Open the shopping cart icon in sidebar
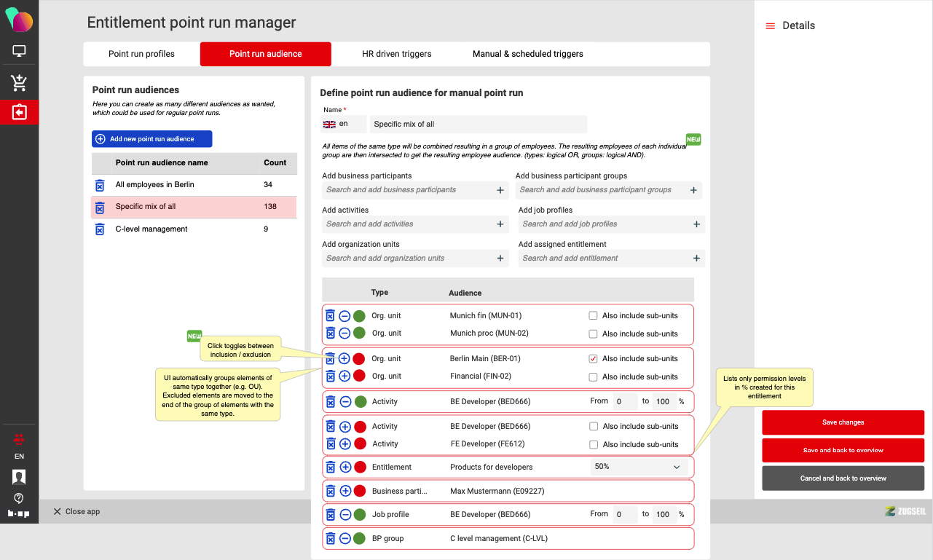 [19, 83]
